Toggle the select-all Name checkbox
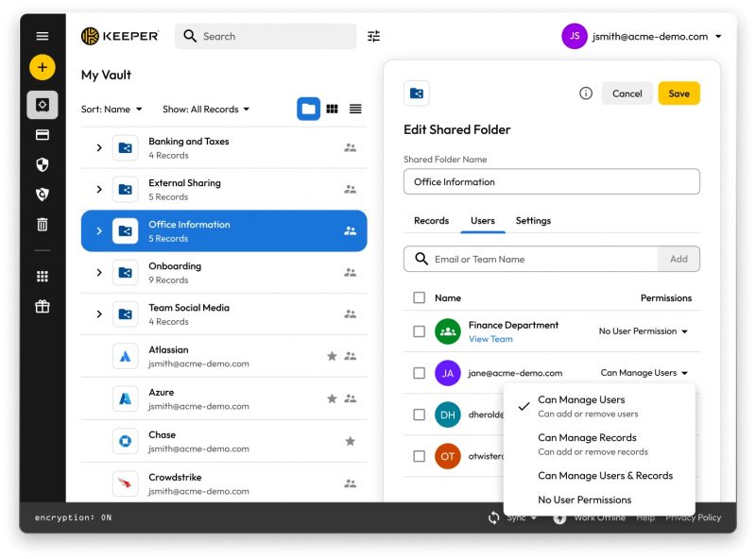 coord(419,297)
